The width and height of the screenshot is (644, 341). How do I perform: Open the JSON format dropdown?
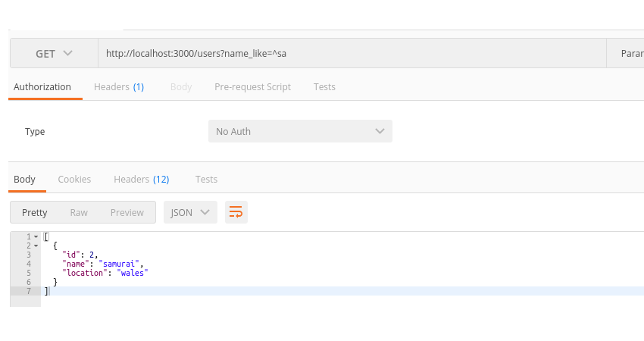pos(190,212)
